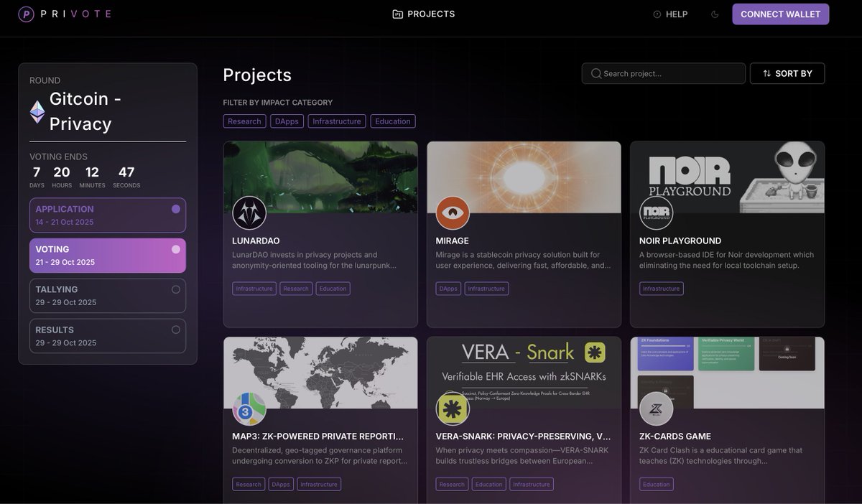
Task: Open the Help link
Action: click(670, 14)
